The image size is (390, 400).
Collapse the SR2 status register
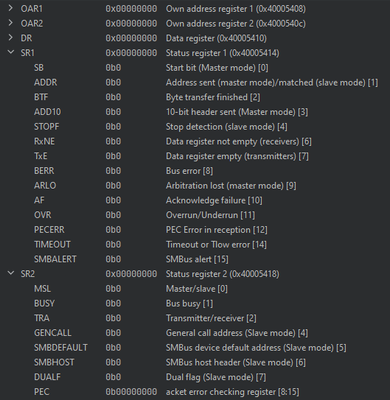pyautogui.click(x=11, y=273)
